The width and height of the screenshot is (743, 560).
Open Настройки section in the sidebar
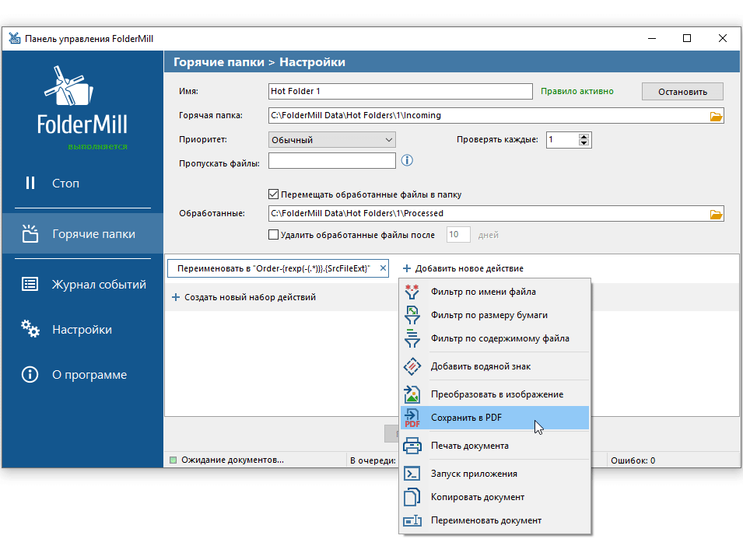click(x=83, y=329)
